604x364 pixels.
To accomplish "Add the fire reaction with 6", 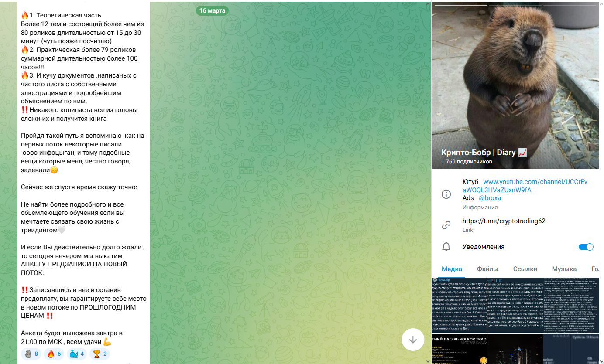I will 54,354.
